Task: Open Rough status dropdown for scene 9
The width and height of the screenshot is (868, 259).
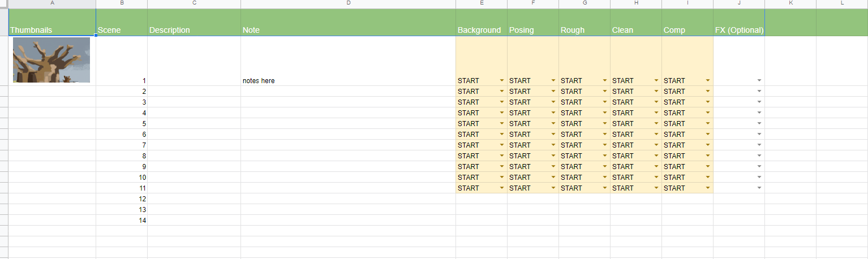Action: (604, 167)
